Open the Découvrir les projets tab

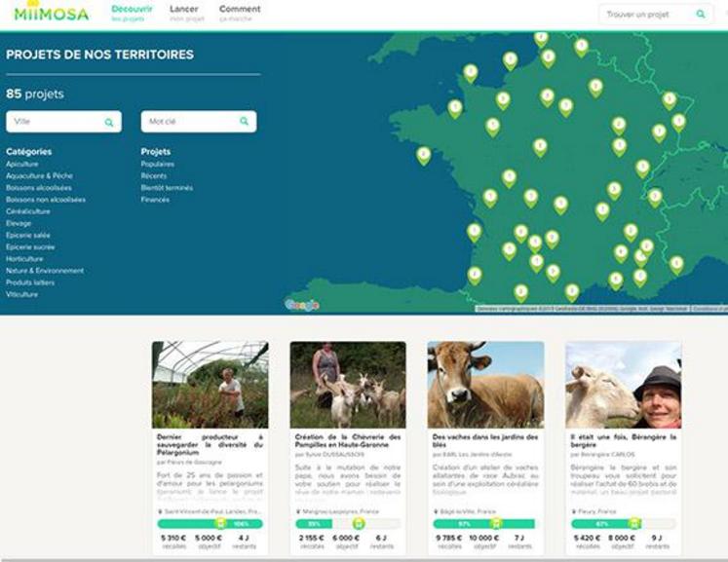132,14
